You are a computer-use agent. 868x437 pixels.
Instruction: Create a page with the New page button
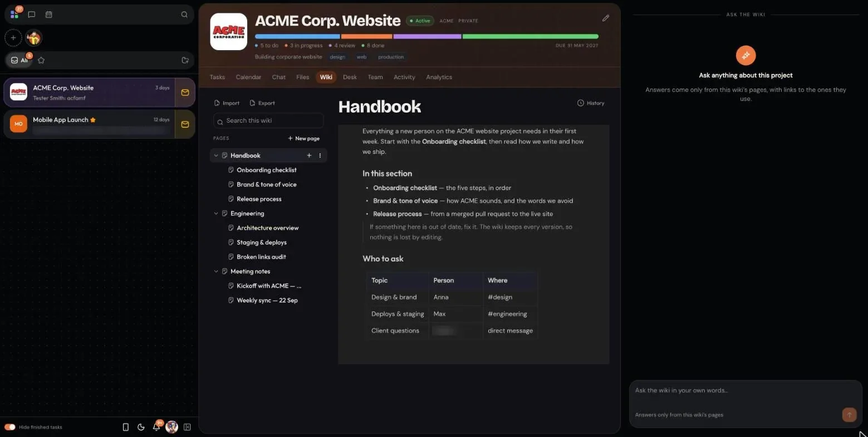point(303,138)
